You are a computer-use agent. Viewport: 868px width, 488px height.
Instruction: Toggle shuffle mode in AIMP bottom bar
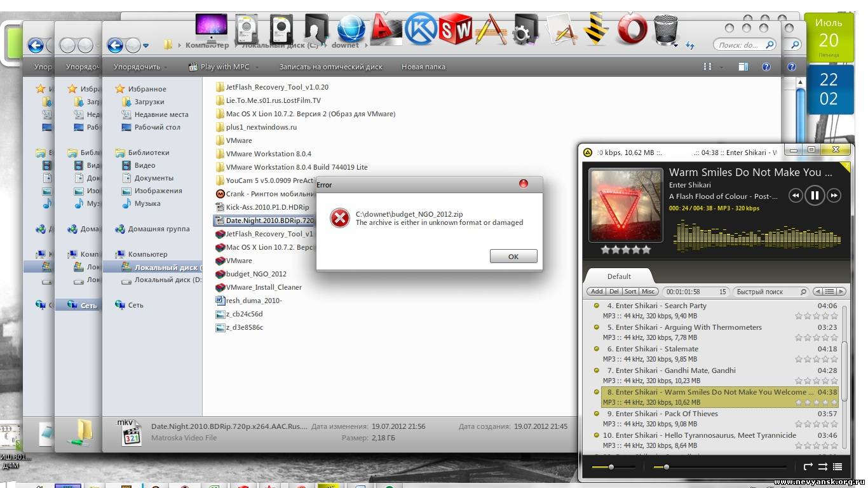[823, 466]
